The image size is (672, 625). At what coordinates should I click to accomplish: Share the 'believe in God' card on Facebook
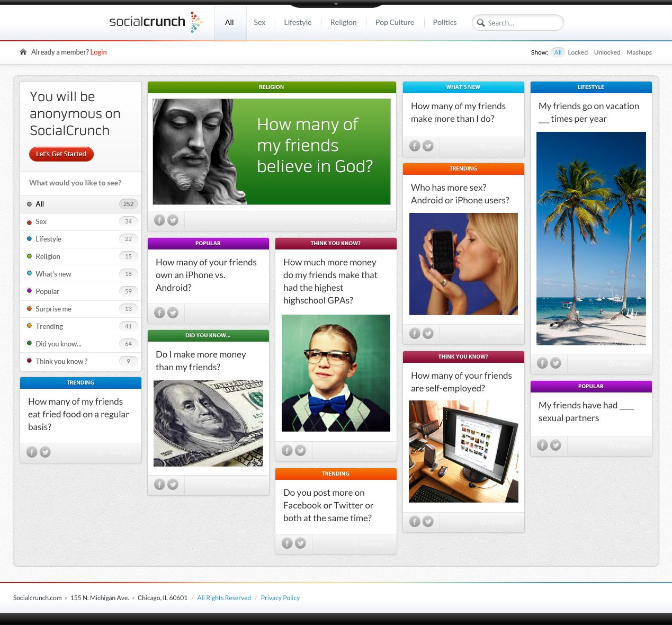click(x=159, y=220)
